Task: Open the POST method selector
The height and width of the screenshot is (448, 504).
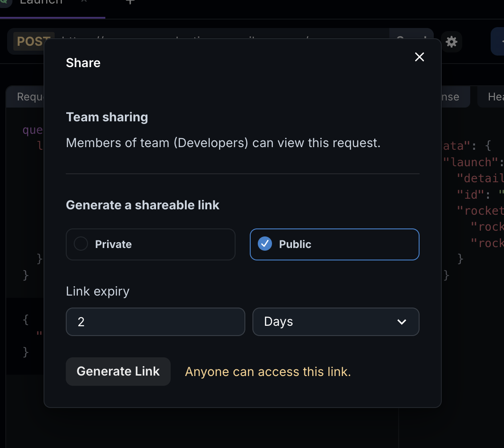Action: (x=32, y=41)
